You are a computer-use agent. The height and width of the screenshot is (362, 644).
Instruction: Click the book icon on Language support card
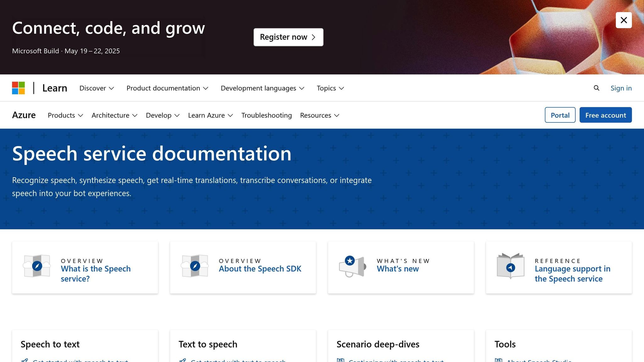coord(510,266)
